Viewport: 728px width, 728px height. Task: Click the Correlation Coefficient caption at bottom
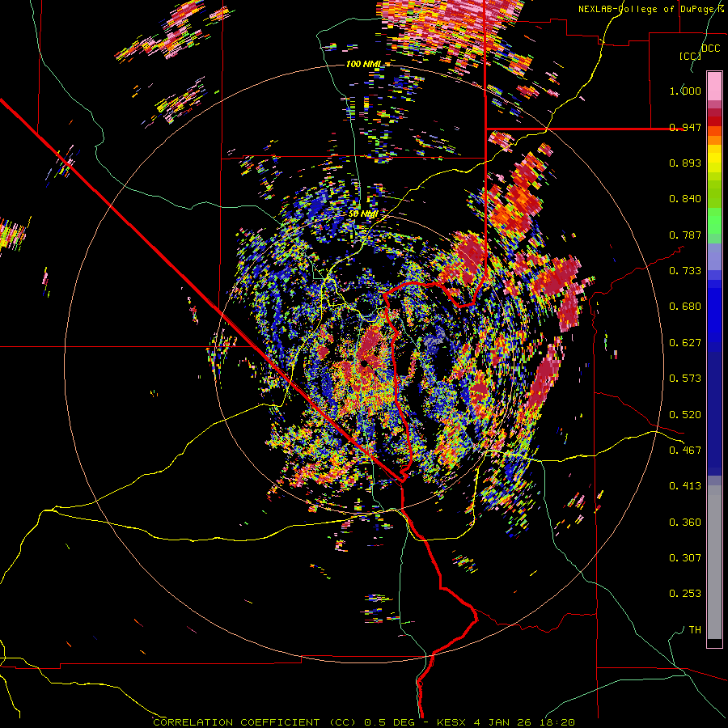[x=364, y=722]
